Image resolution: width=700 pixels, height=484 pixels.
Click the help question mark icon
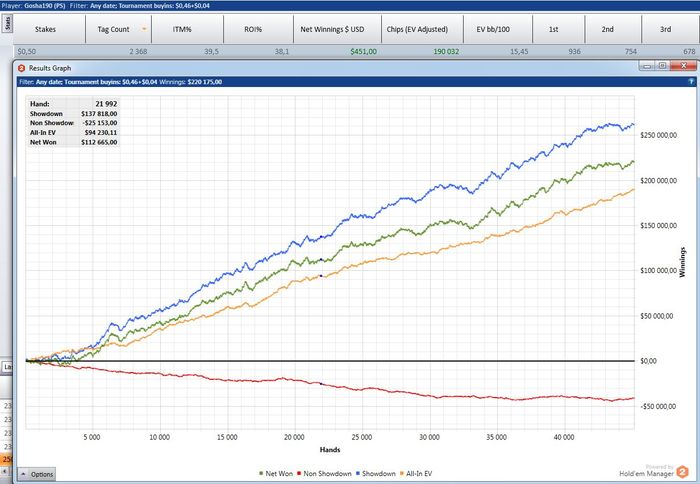click(x=691, y=82)
